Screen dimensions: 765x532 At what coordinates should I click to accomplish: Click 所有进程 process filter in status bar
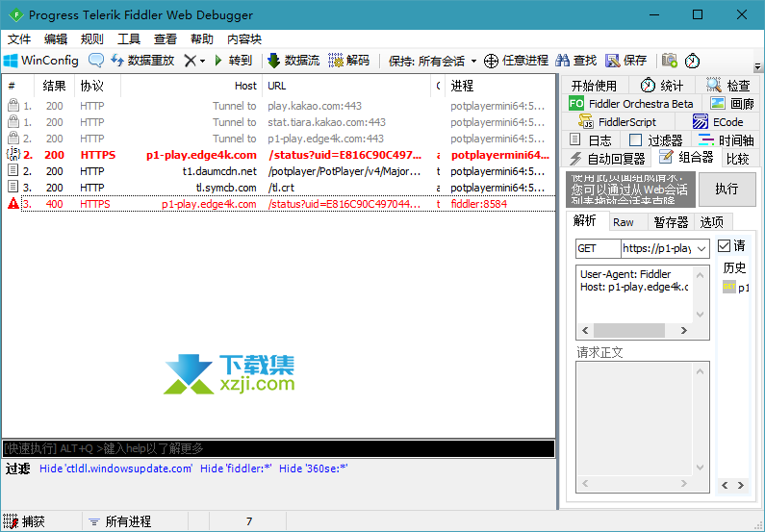[x=120, y=521]
